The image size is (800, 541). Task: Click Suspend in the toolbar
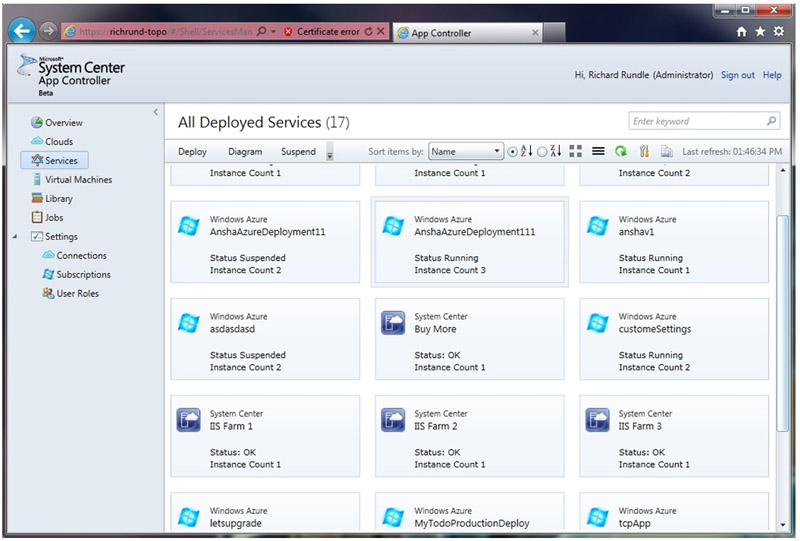pos(298,152)
